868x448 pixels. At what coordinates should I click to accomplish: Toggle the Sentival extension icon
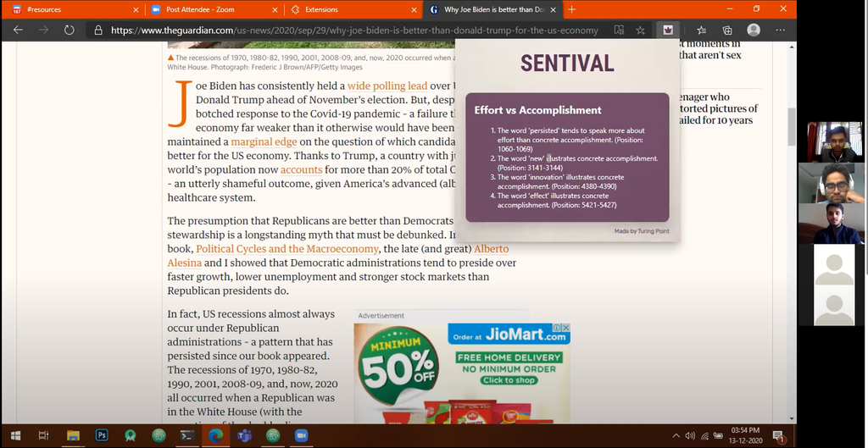668,30
